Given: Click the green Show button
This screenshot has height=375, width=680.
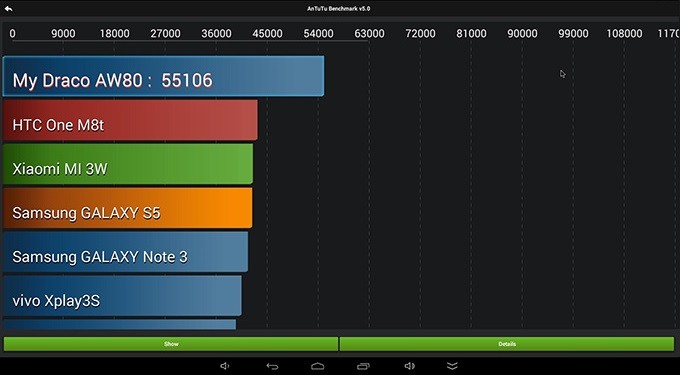Looking at the screenshot, I should 171,344.
